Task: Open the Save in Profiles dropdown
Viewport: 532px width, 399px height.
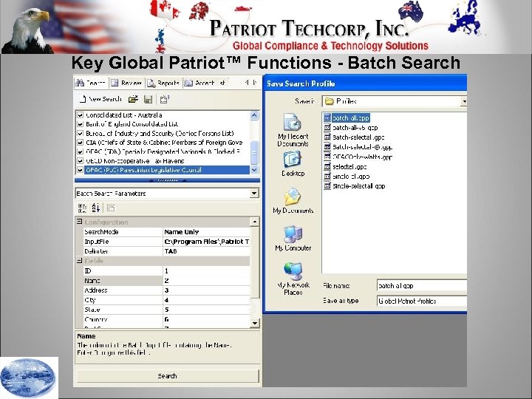Action: [463, 101]
